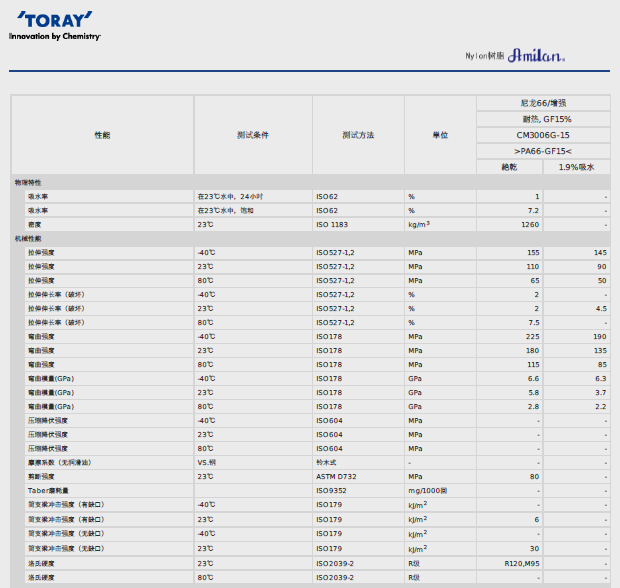Click the Amilan brand logo
This screenshot has height=588, width=620.
[x=537, y=57]
